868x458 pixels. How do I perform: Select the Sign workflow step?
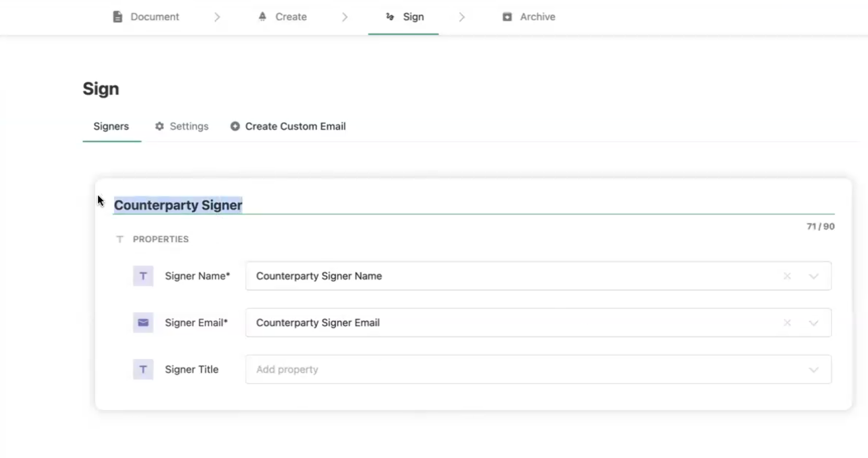[404, 17]
